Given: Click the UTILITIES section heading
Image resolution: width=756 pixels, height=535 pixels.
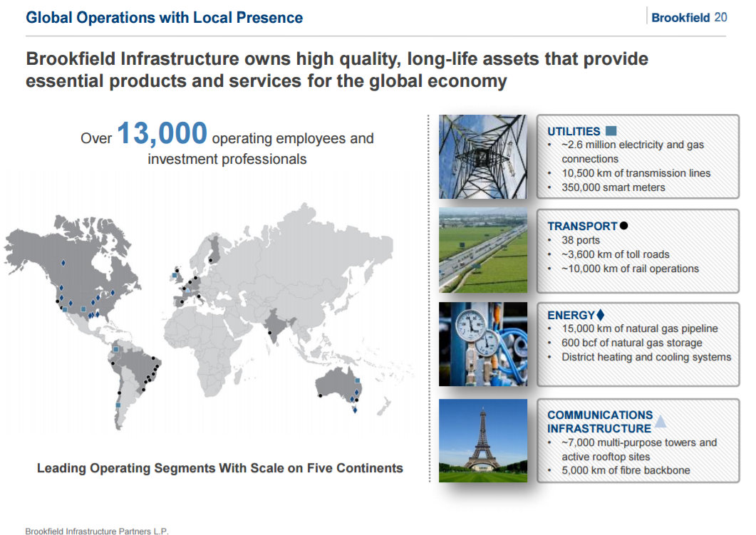Looking at the screenshot, I should point(574,131).
